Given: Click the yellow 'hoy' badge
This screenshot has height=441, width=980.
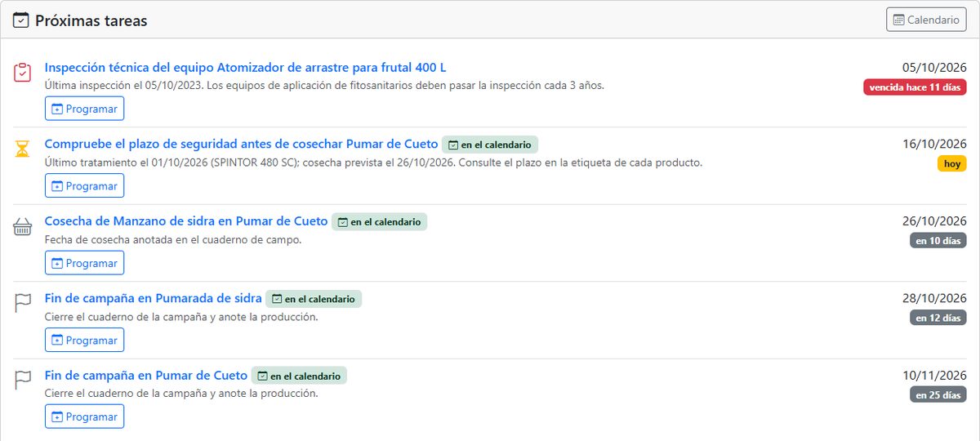Looking at the screenshot, I should pos(952,164).
